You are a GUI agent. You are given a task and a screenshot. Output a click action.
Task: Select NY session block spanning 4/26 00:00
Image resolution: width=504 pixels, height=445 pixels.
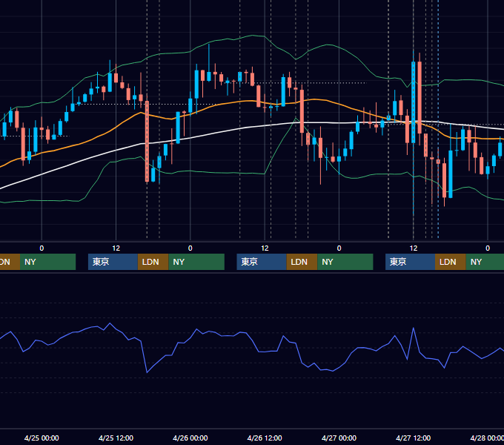tap(196, 262)
